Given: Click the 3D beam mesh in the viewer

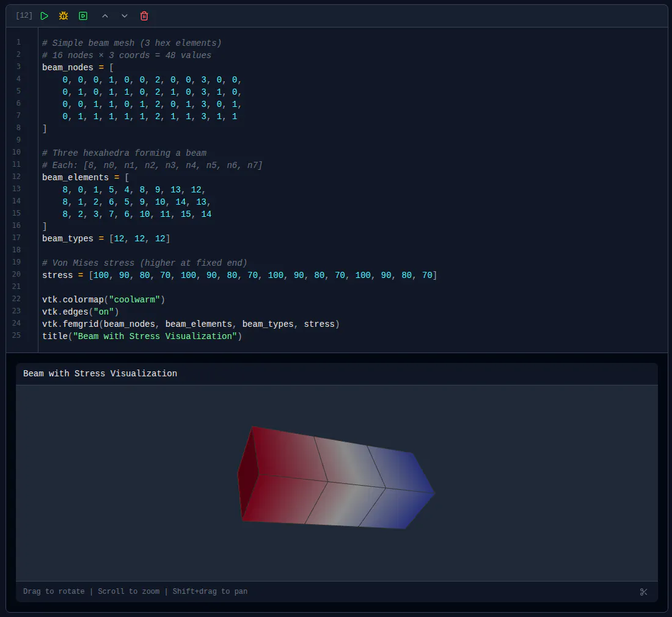Looking at the screenshot, I should pos(337,478).
